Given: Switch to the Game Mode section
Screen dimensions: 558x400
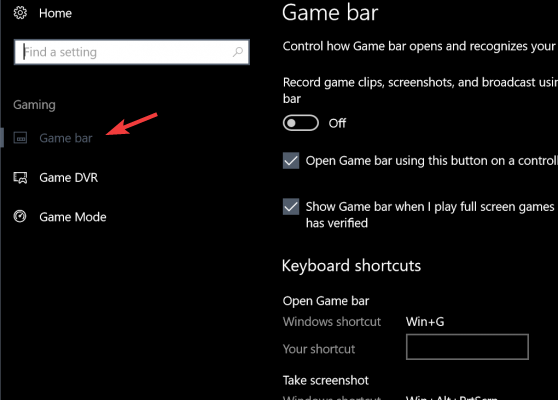Looking at the screenshot, I should 73,217.
